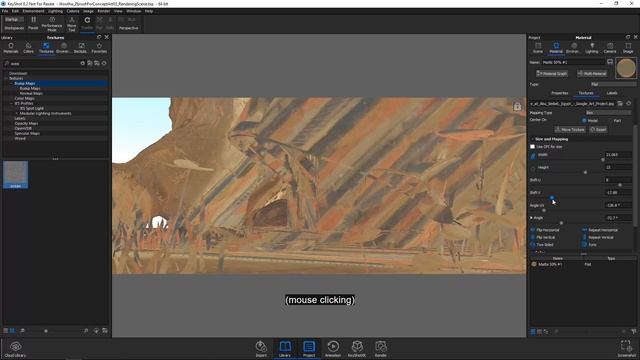Open KeyShotXR from bottom toolbar

pos(357,349)
